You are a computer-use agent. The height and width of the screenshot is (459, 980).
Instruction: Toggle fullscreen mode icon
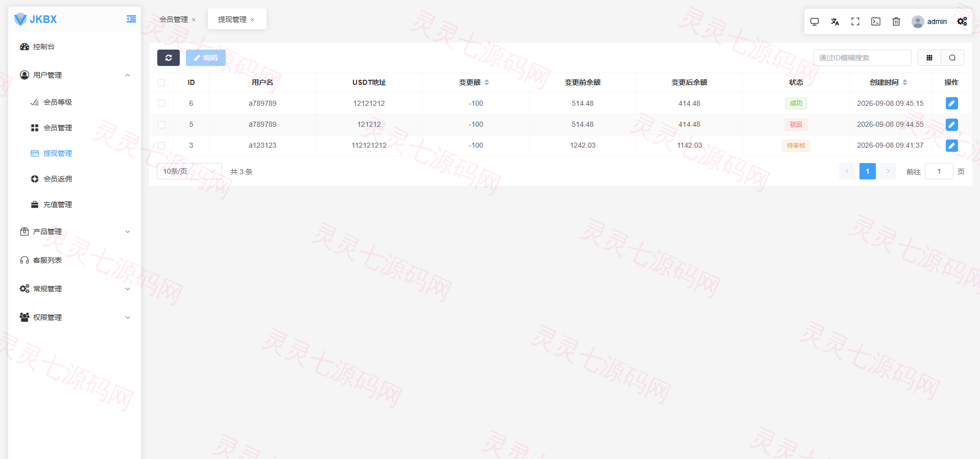pos(855,21)
